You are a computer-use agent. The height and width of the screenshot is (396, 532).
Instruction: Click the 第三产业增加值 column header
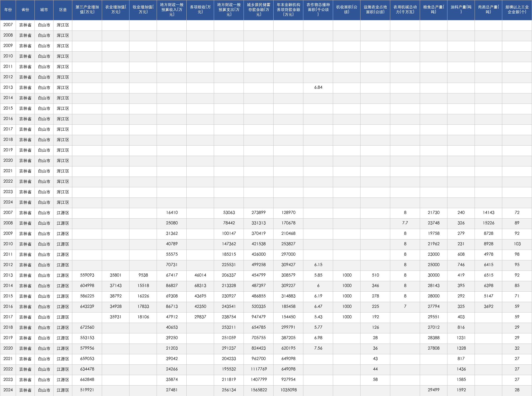(x=87, y=10)
